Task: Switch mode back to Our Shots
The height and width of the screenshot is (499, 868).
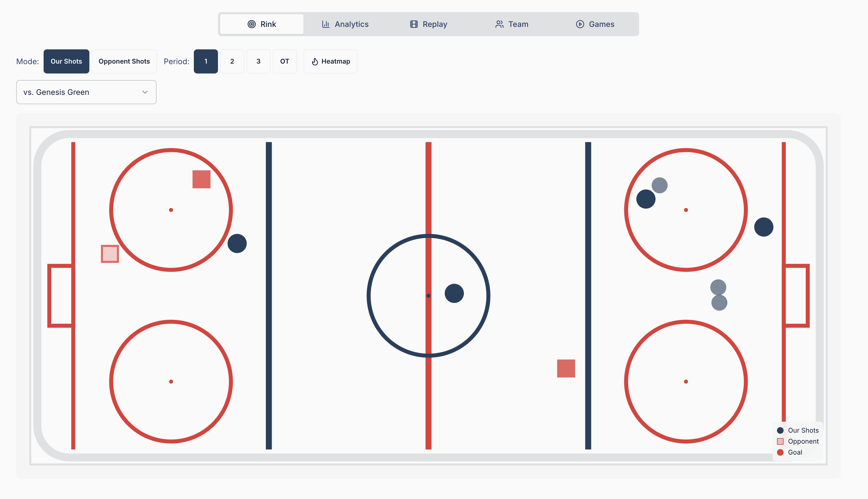Action: pos(66,61)
